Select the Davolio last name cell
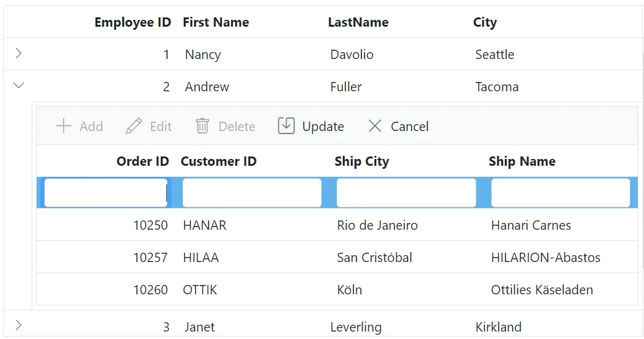Viewport: 644px width, 339px height. coord(352,55)
